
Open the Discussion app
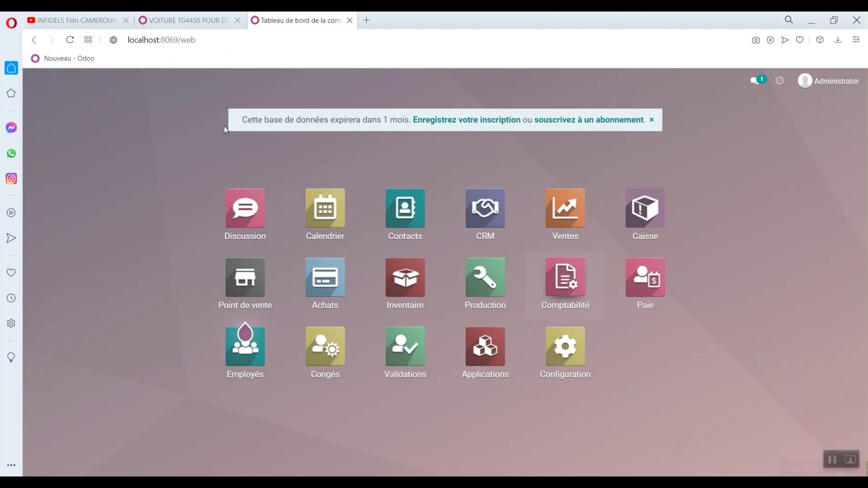click(245, 209)
